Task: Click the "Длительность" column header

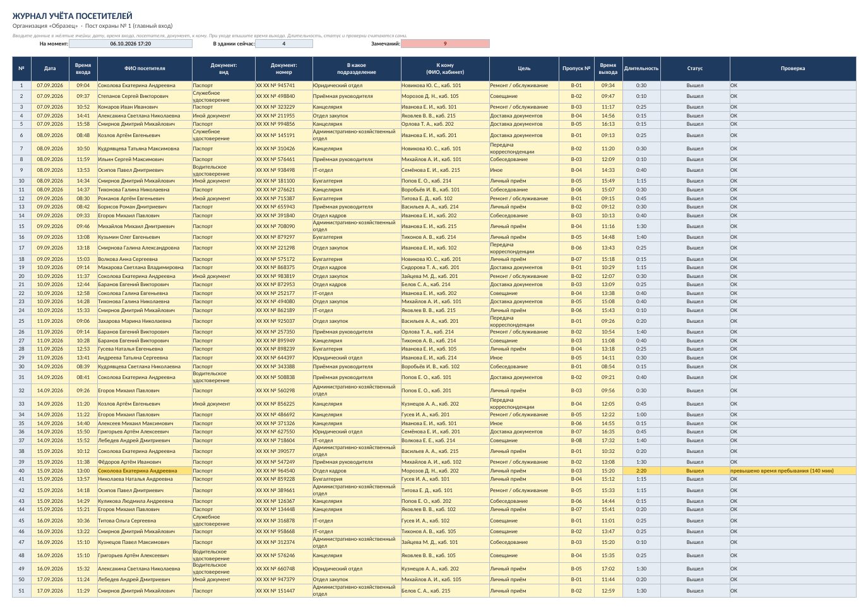Action: [641, 68]
